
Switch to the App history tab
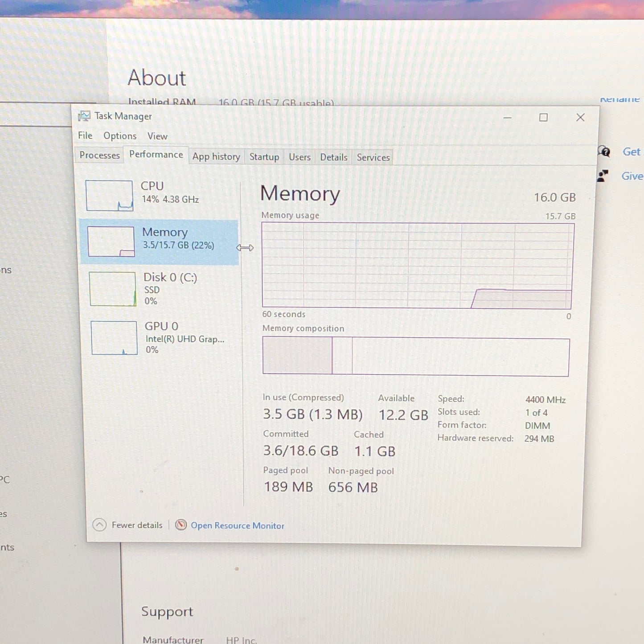[x=216, y=156]
